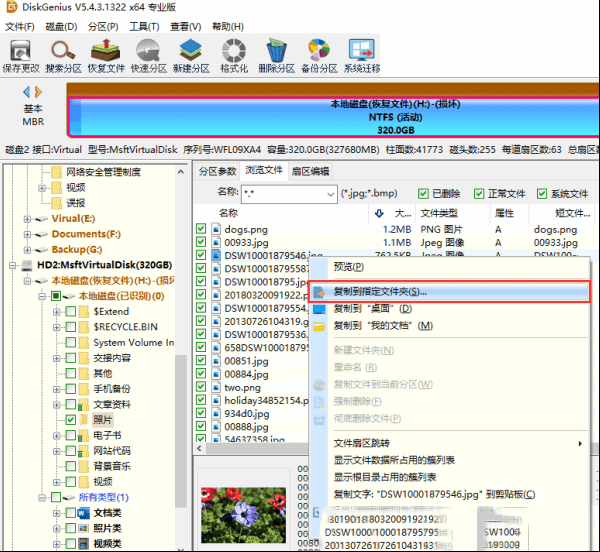Image resolution: width=600 pixels, height=552 pixels.
Task: Click the picture icon of 照片类
Action: (x=83, y=528)
